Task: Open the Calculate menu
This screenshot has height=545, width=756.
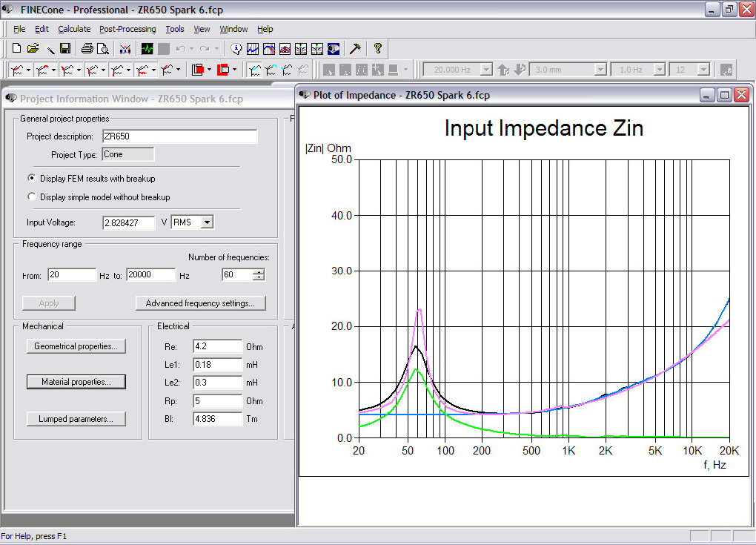Action: coord(74,29)
